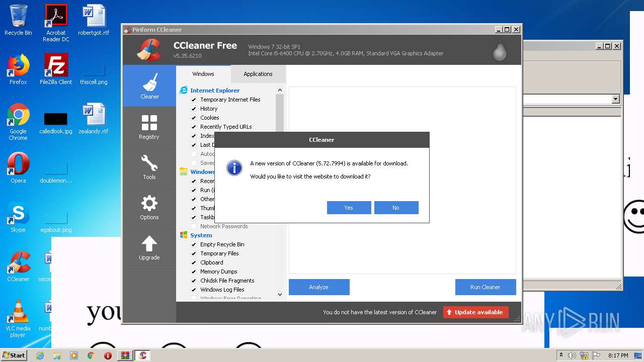The width and height of the screenshot is (644, 362).
Task: Launch CCleaner desktop shortcut
Action: click(18, 266)
